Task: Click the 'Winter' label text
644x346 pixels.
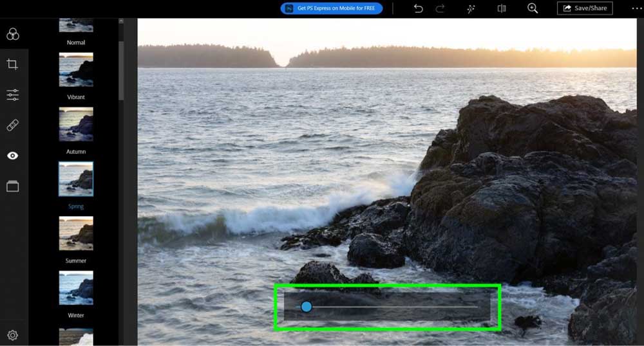Action: tap(76, 315)
